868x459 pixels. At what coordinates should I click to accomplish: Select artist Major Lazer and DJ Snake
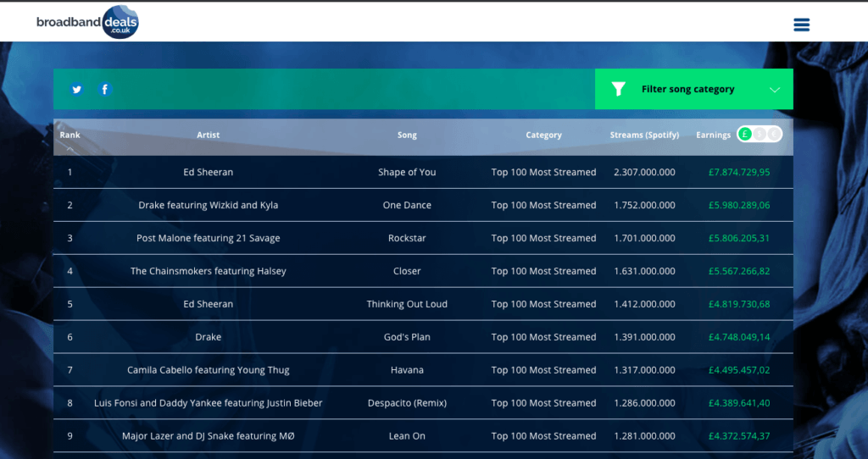209,436
